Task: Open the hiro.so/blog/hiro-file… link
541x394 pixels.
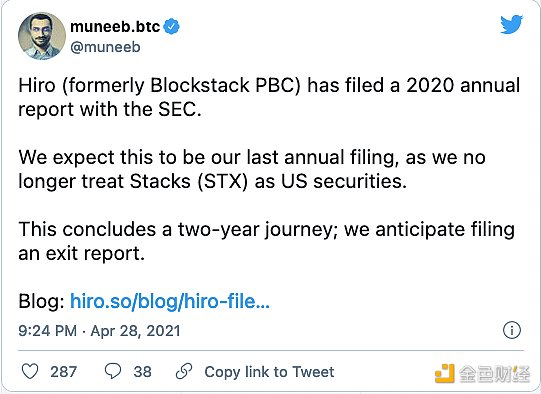Action: (x=170, y=301)
